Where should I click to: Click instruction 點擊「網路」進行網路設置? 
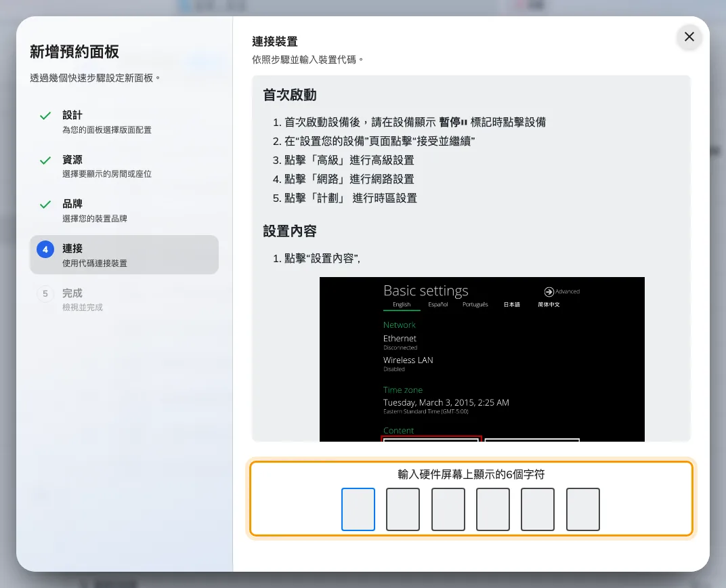tap(349, 180)
